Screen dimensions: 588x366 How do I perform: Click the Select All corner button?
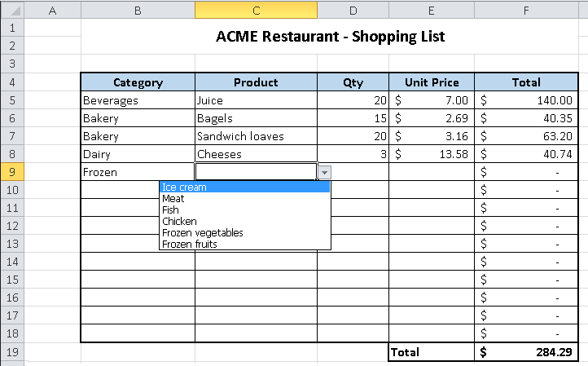[x=12, y=11]
